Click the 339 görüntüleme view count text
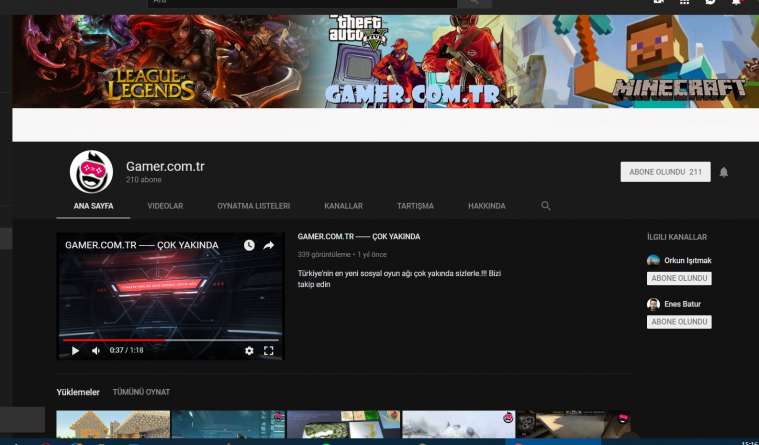The height and width of the screenshot is (445, 759). pyautogui.click(x=324, y=254)
